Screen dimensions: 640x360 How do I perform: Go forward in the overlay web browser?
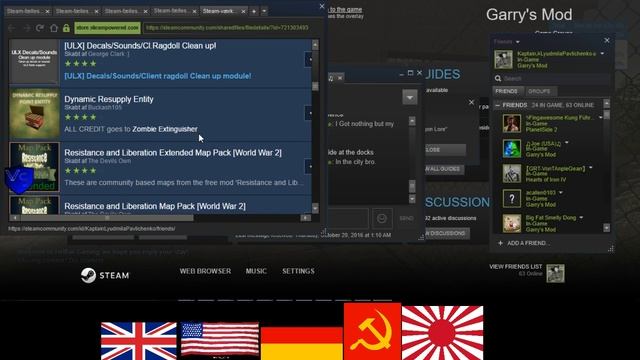(26, 28)
